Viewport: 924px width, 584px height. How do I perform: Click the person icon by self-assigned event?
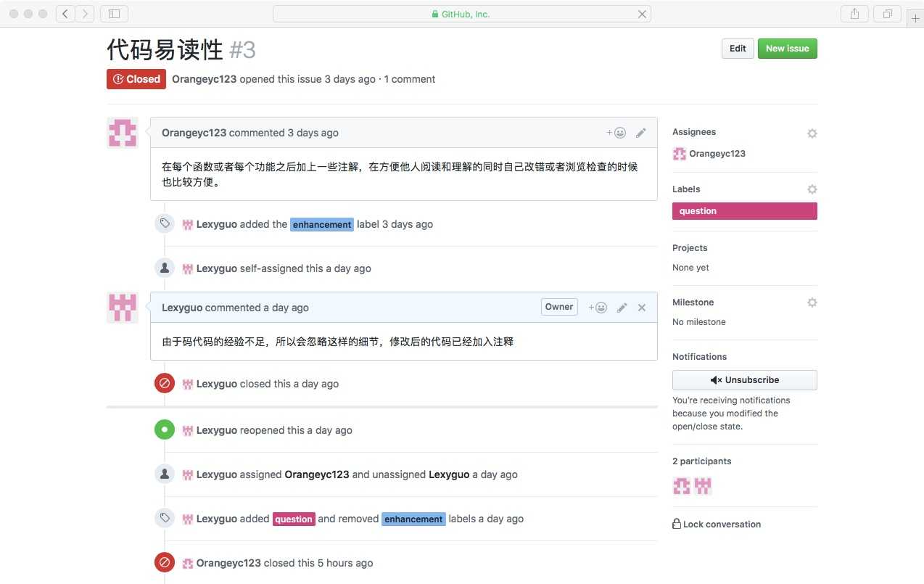(x=165, y=268)
